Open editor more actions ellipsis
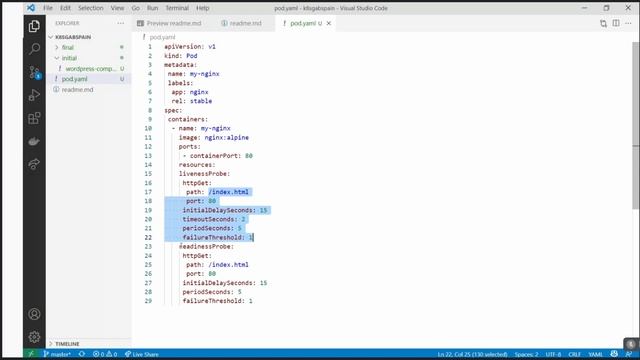 (629, 23)
